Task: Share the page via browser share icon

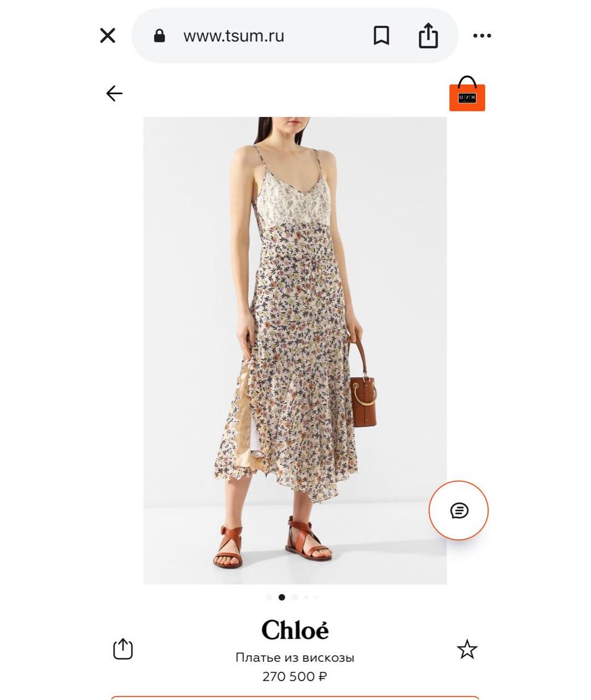Action: point(428,36)
